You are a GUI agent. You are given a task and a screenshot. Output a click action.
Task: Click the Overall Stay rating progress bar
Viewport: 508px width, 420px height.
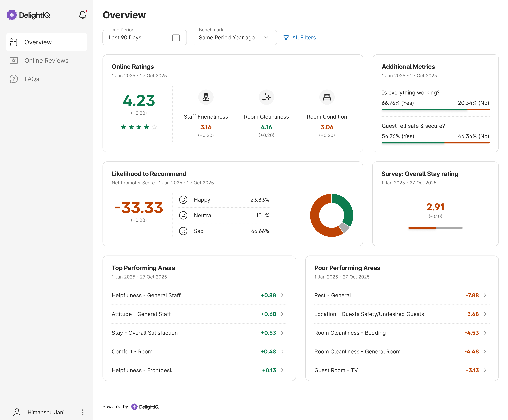[435, 228]
